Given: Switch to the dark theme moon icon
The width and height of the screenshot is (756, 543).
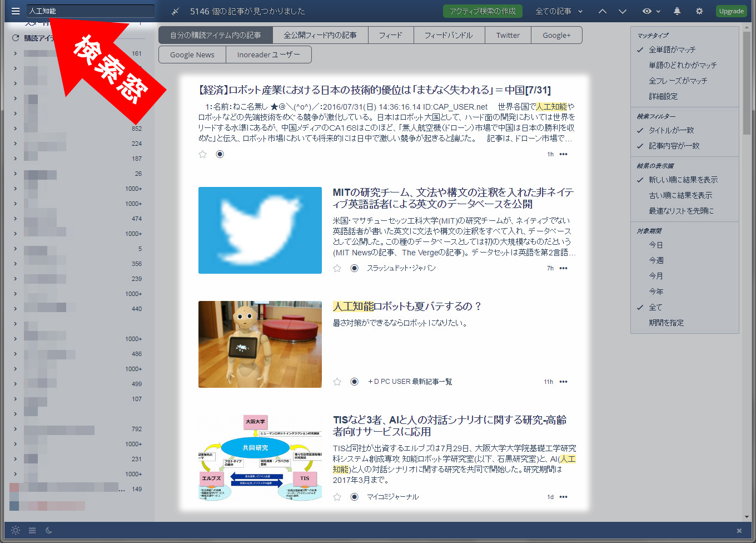Looking at the screenshot, I should tap(49, 530).
